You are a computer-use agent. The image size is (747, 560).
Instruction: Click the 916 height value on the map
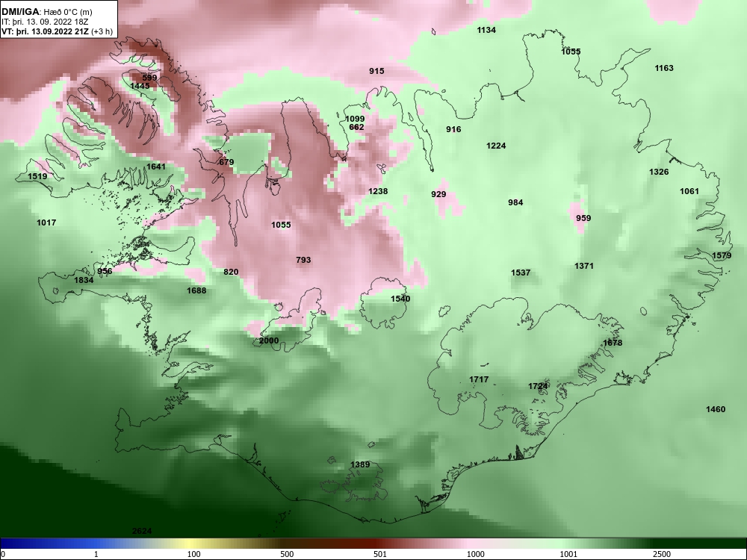point(453,129)
